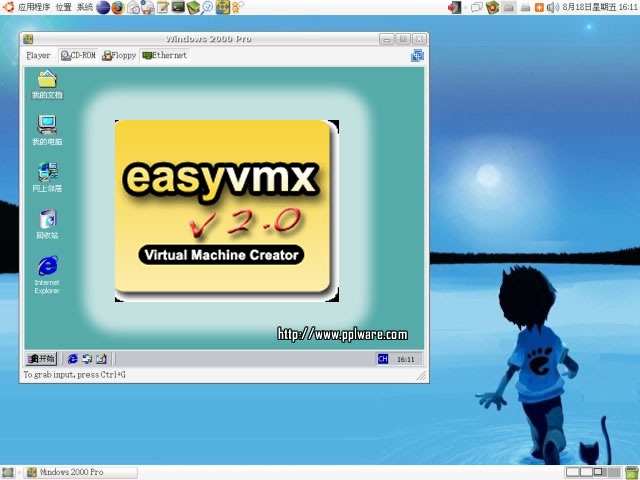Switch to the first workspace
The image size is (640, 480).
(572, 472)
